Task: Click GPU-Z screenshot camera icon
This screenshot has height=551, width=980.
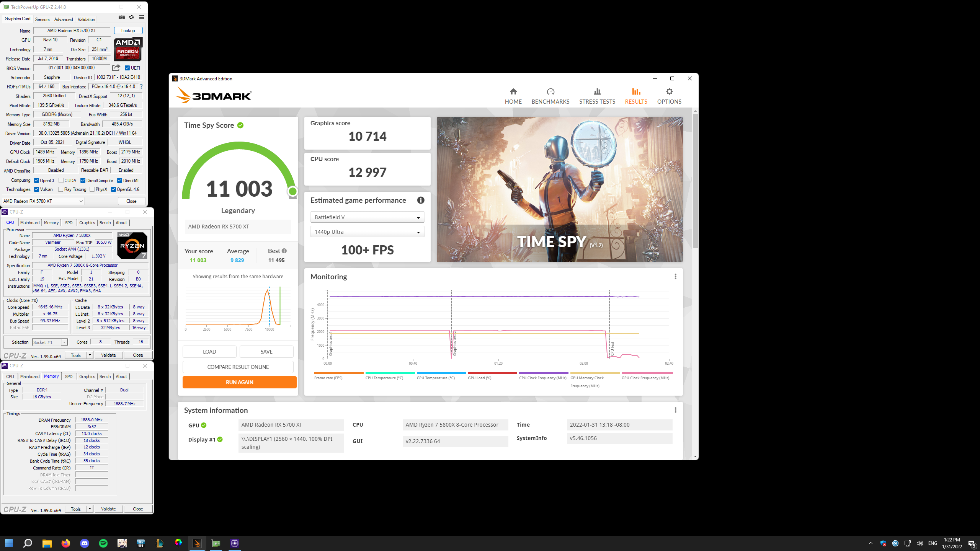Action: click(122, 17)
